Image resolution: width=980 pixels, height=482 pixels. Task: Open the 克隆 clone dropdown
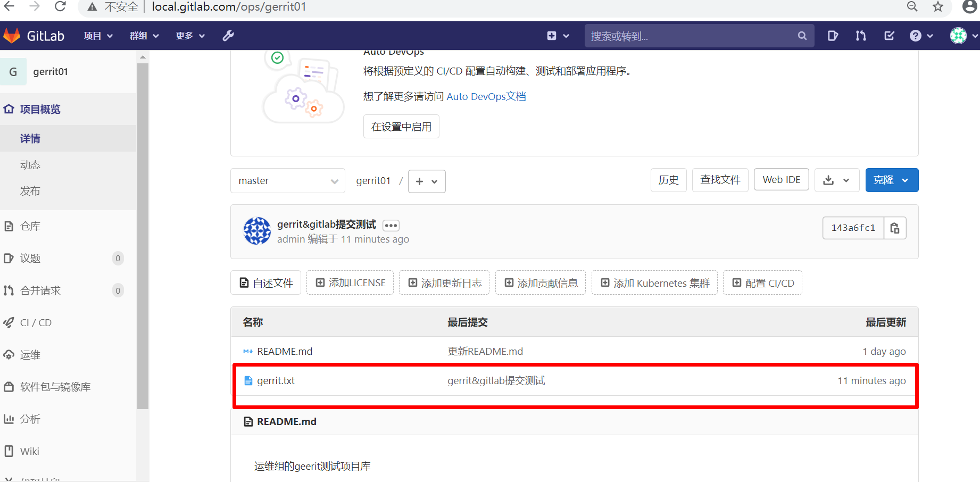(892, 180)
